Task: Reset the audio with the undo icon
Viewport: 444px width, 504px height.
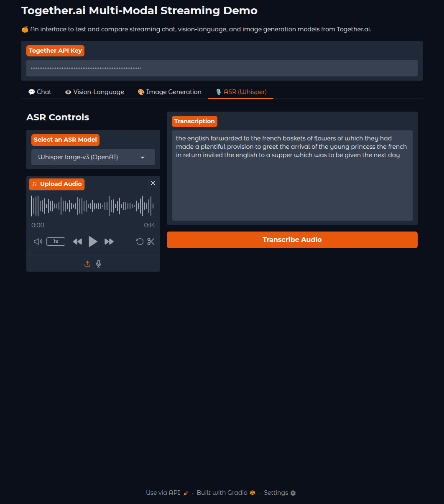Action: click(x=140, y=242)
